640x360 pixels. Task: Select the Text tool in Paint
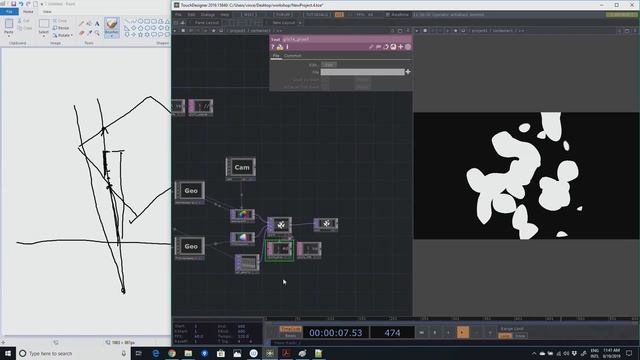(97, 24)
